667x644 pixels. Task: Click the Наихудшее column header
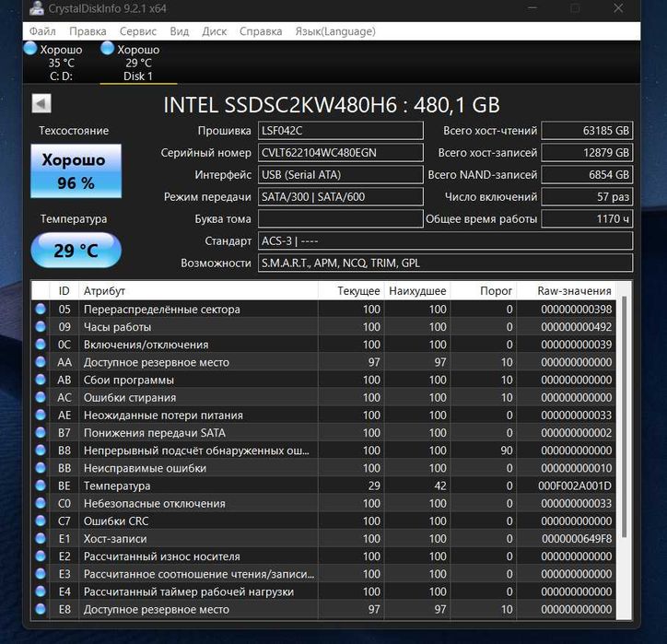coord(417,291)
